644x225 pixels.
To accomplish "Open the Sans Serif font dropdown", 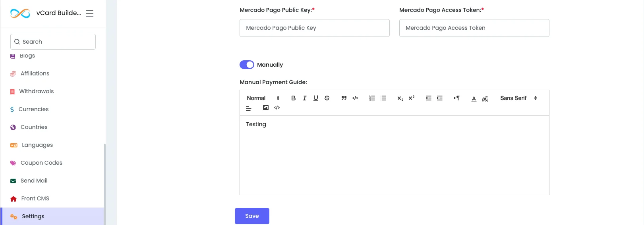I will pyautogui.click(x=518, y=98).
